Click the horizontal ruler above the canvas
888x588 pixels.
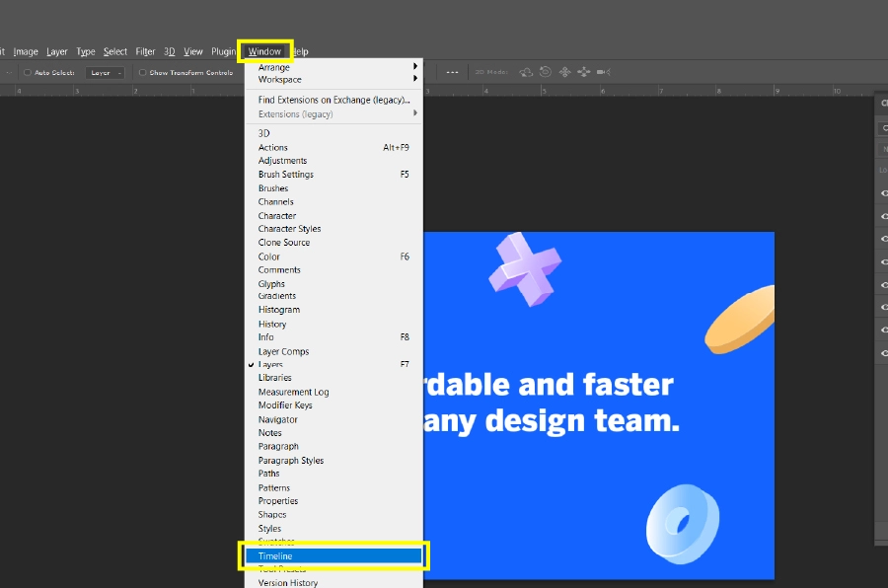592,89
